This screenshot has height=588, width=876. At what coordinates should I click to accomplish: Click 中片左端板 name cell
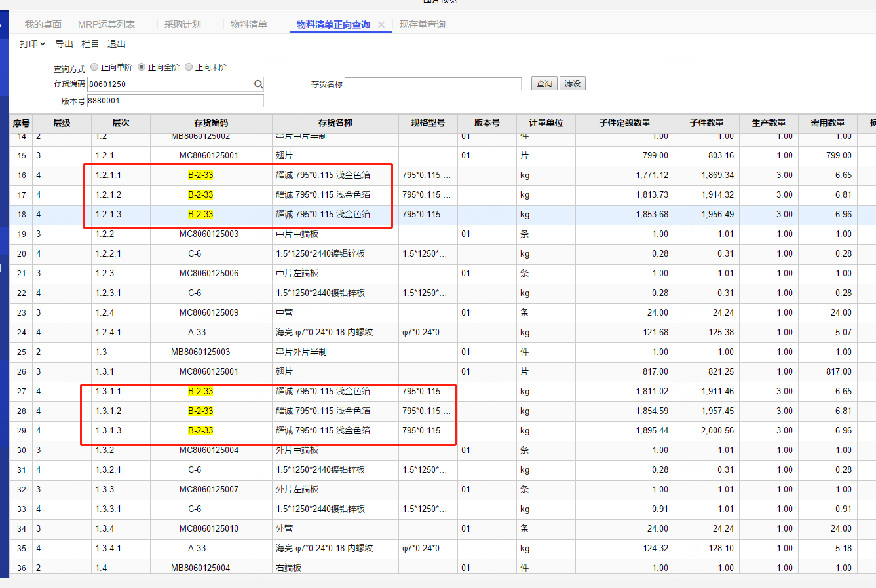297,274
